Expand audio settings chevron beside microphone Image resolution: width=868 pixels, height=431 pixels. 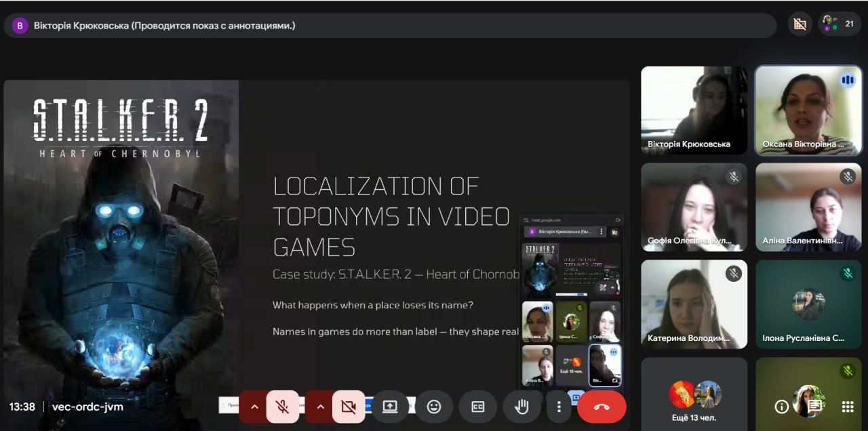pos(254,407)
